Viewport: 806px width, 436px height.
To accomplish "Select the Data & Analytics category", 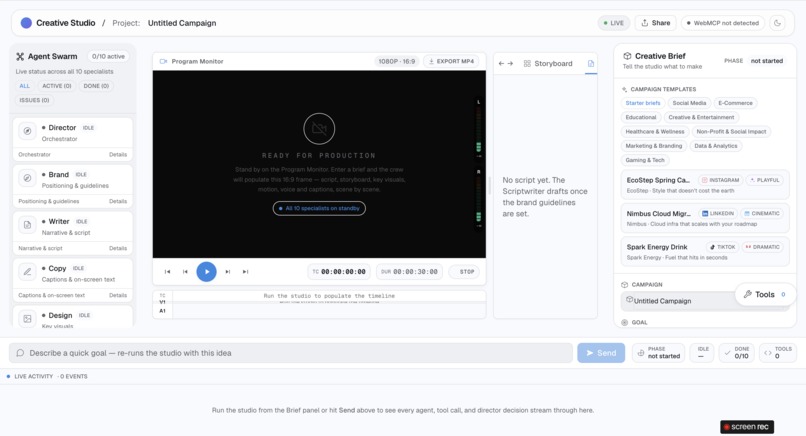I will pyautogui.click(x=716, y=146).
